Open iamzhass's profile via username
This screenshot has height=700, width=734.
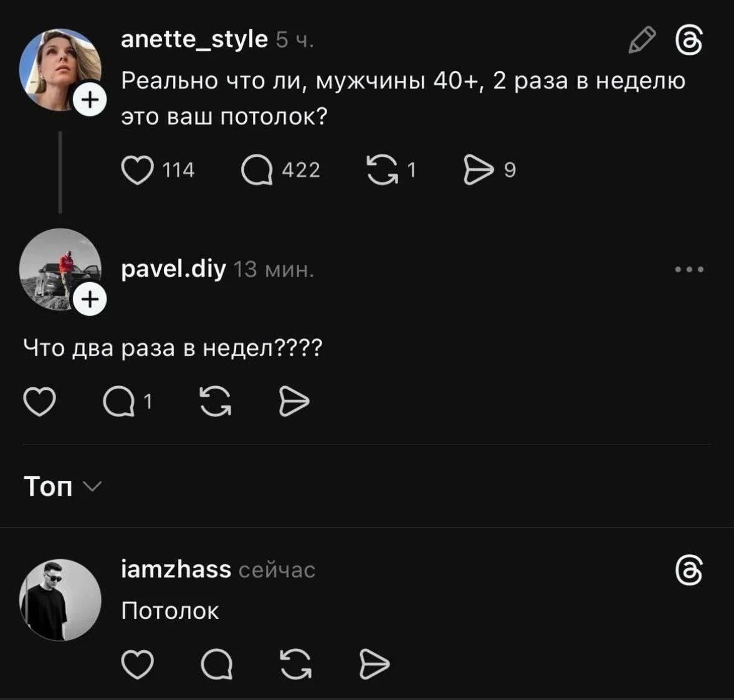176,569
